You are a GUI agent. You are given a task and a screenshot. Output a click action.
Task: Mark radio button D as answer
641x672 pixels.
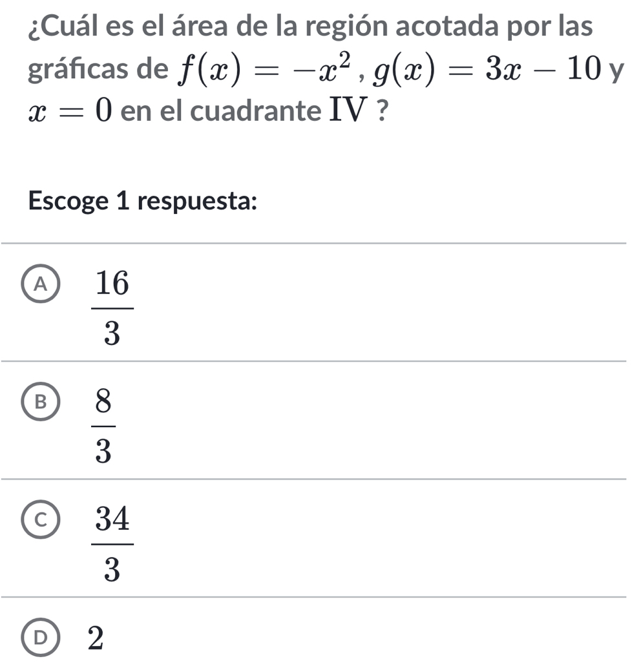pyautogui.click(x=42, y=636)
